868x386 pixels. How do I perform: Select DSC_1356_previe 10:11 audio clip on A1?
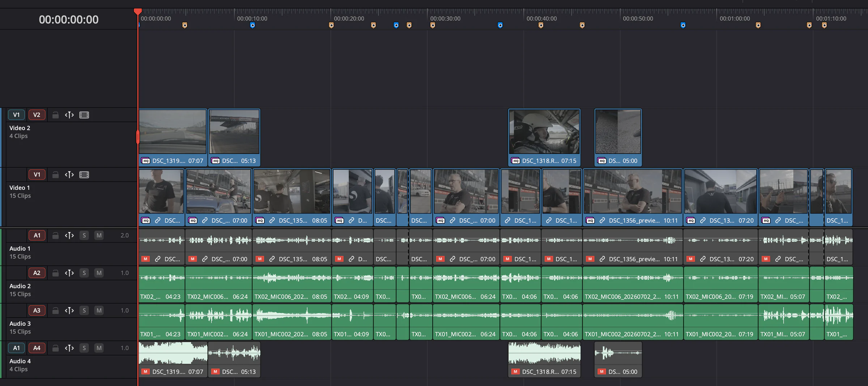[633, 247]
